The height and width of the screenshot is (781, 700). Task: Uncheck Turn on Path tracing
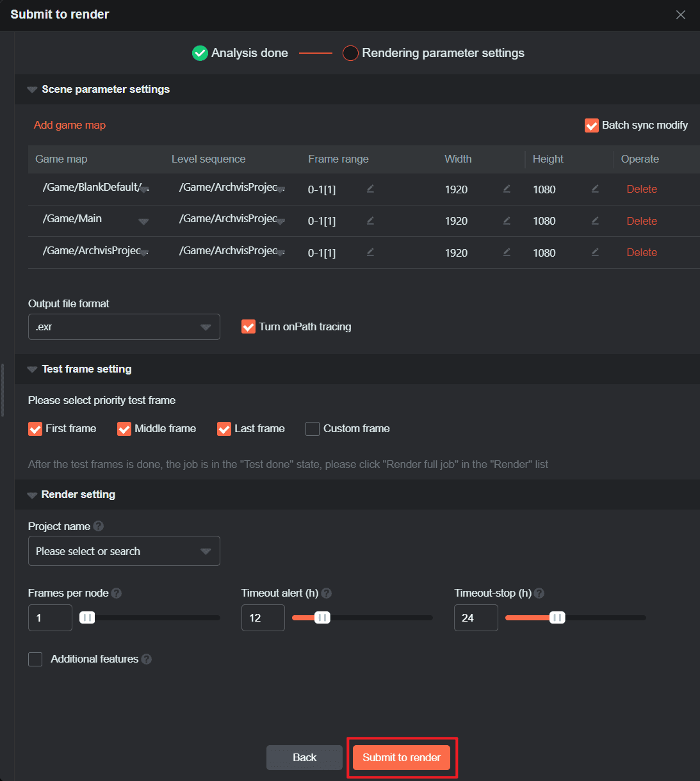248,327
